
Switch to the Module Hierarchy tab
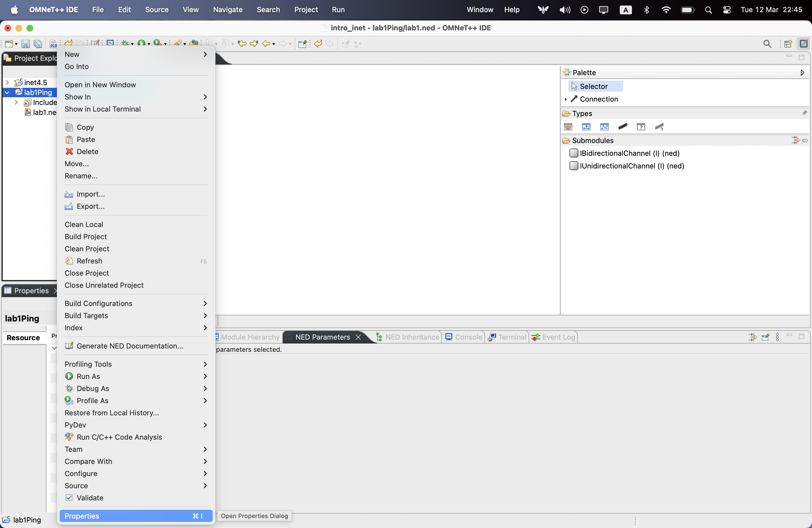(x=248, y=337)
